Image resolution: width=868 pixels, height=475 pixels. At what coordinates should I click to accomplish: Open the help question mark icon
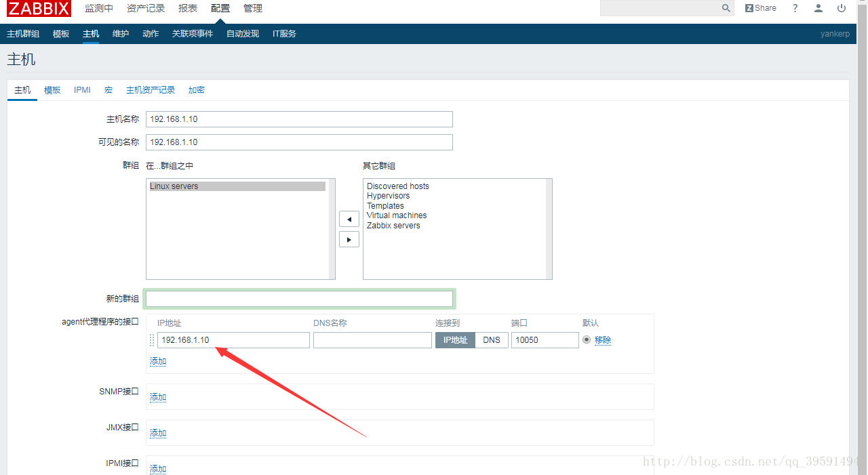coord(795,8)
